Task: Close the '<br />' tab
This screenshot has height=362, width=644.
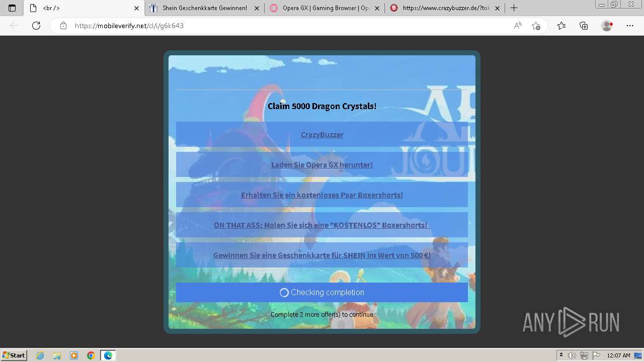Action: tap(136, 8)
